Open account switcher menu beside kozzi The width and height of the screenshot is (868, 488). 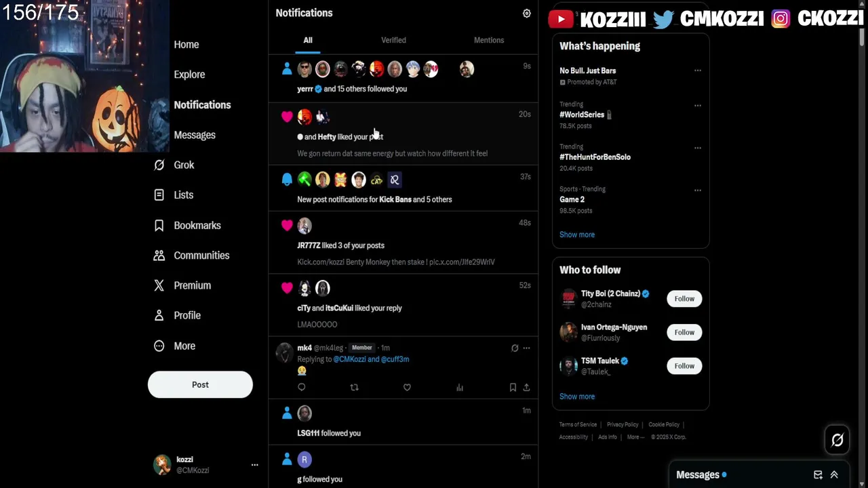[255, 465]
